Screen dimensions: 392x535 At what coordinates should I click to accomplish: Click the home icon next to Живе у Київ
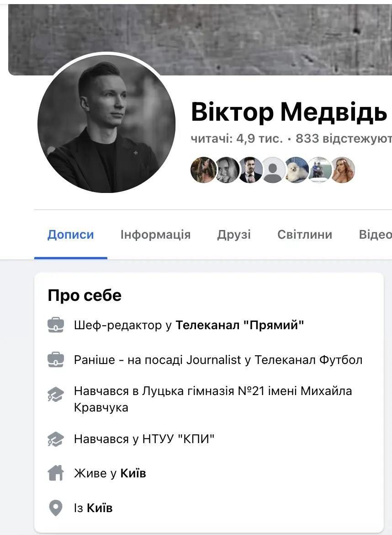(x=56, y=473)
